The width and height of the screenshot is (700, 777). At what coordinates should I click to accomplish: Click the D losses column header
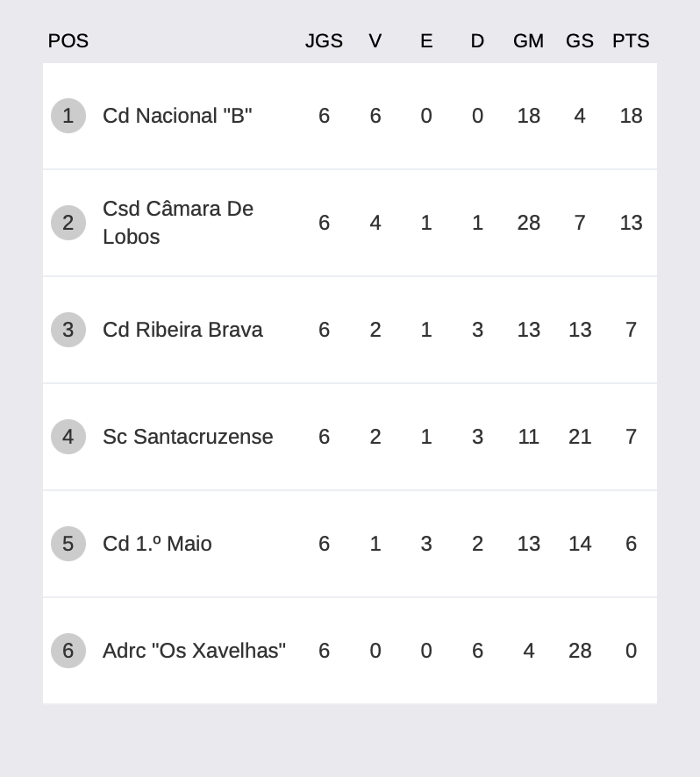point(477,41)
